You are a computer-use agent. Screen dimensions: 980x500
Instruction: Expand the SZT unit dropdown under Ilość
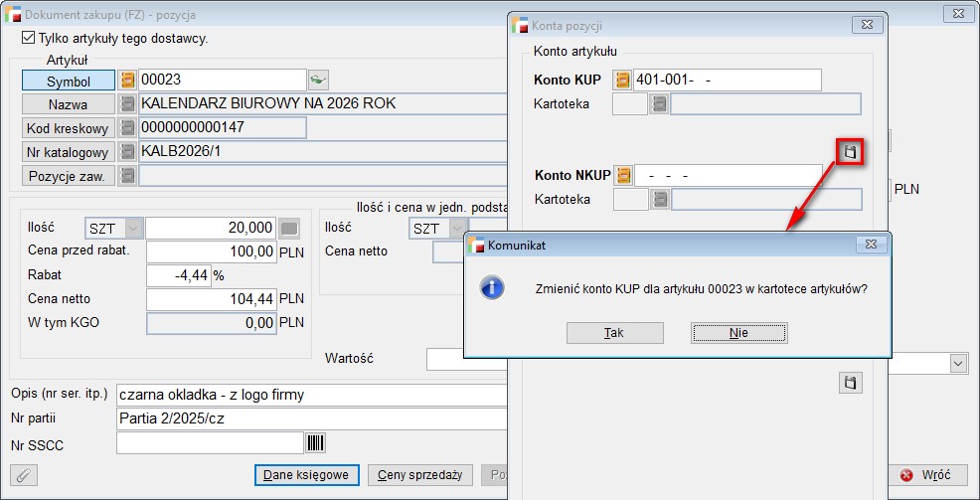pos(134,229)
